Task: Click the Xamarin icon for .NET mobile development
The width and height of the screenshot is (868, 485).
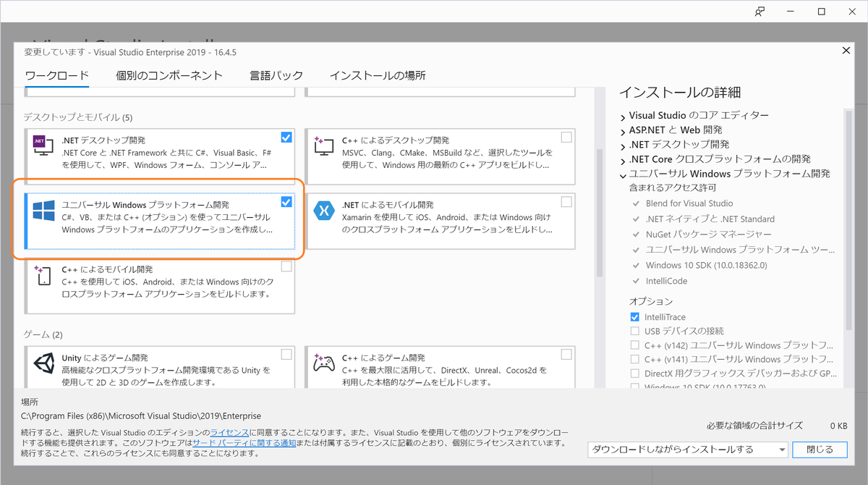Action: click(x=323, y=211)
